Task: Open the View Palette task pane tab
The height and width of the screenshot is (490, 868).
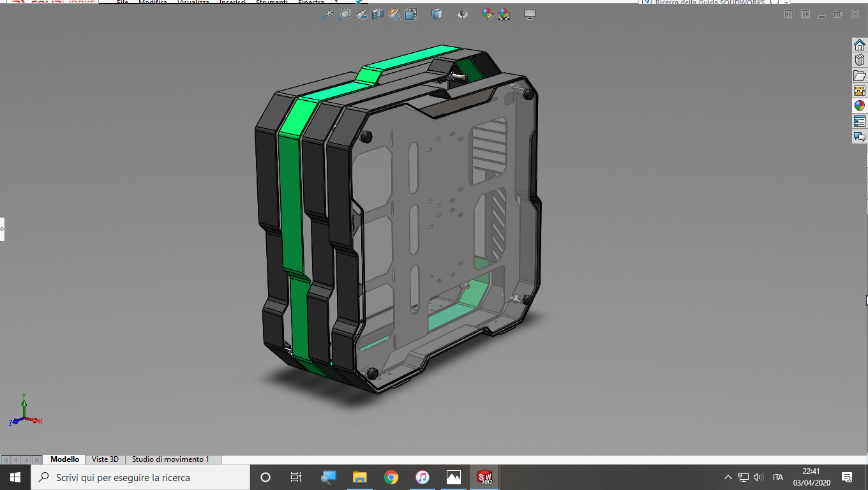Action: tap(860, 91)
